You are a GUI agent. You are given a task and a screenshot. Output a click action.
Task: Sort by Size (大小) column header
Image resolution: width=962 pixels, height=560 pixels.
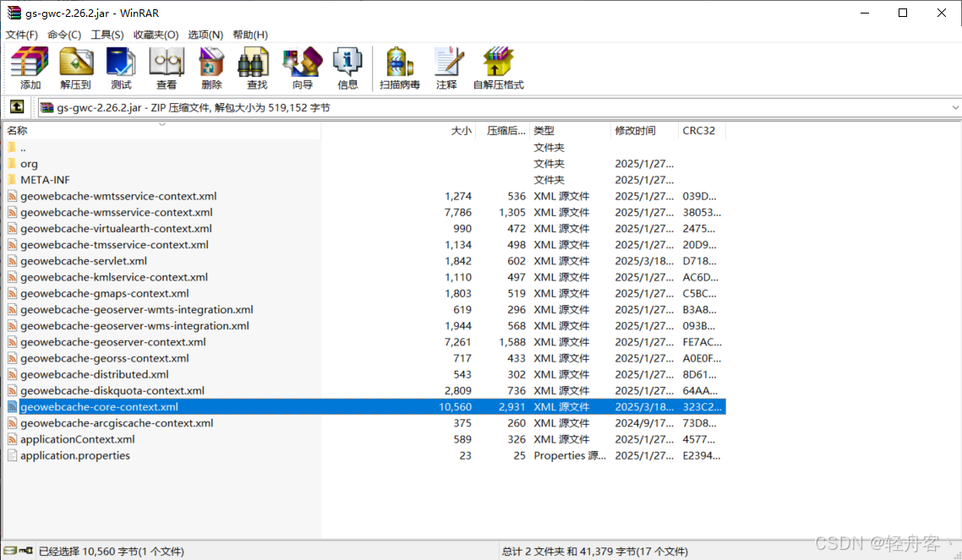click(x=399, y=131)
